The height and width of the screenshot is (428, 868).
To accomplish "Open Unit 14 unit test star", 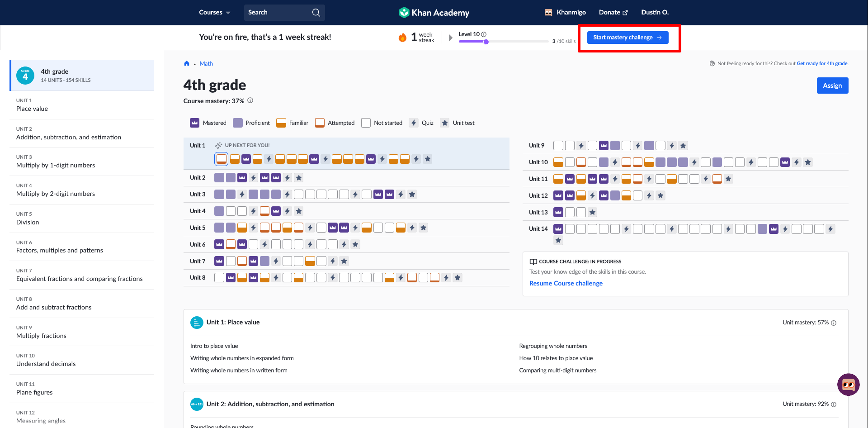I will tap(558, 240).
